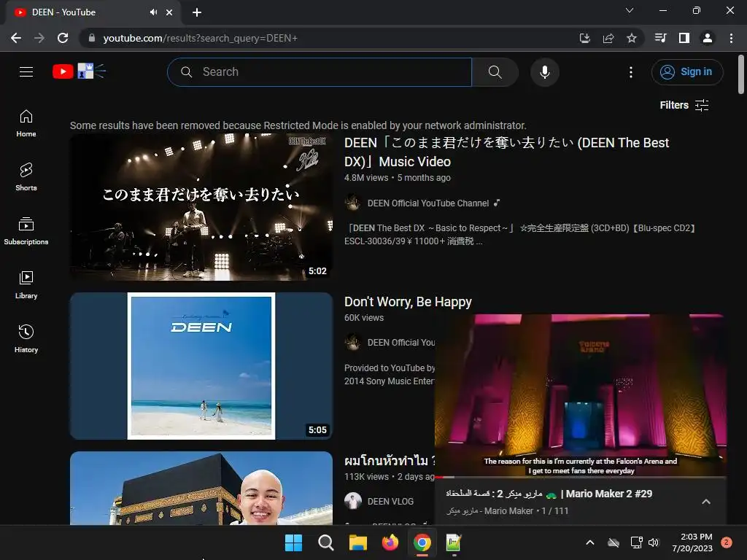Image resolution: width=747 pixels, height=560 pixels.
Task: Click Chrome icon in taskbar
Action: tap(422, 542)
